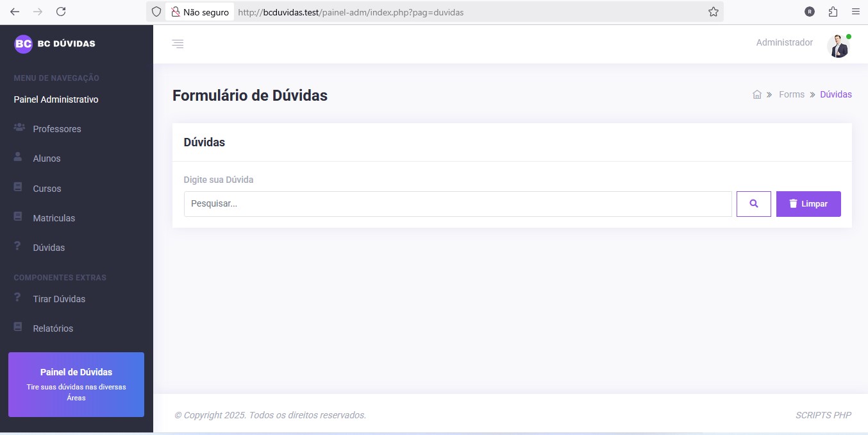This screenshot has width=868, height=435.
Task: Open the Relatórios menu entry
Action: (53, 328)
